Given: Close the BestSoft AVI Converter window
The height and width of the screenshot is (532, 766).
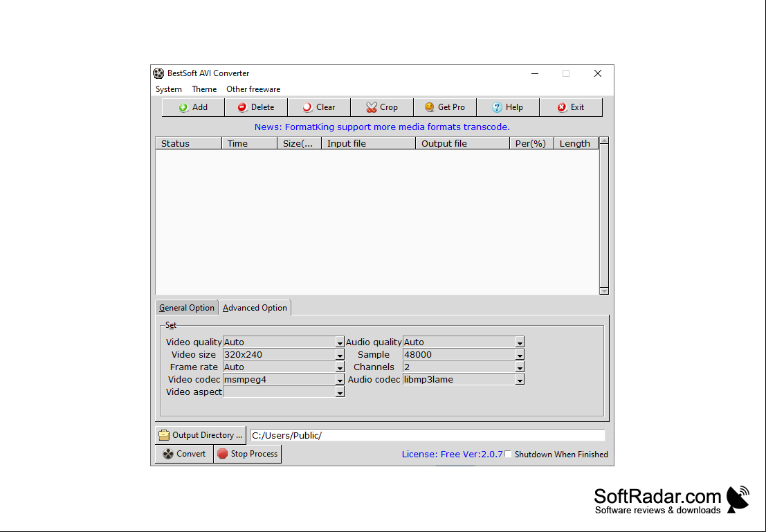Looking at the screenshot, I should pyautogui.click(x=597, y=73).
